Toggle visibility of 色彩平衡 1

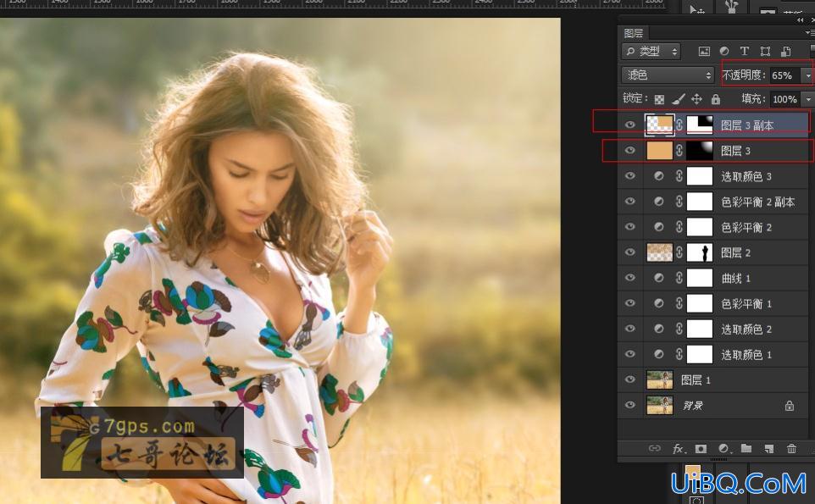click(630, 303)
